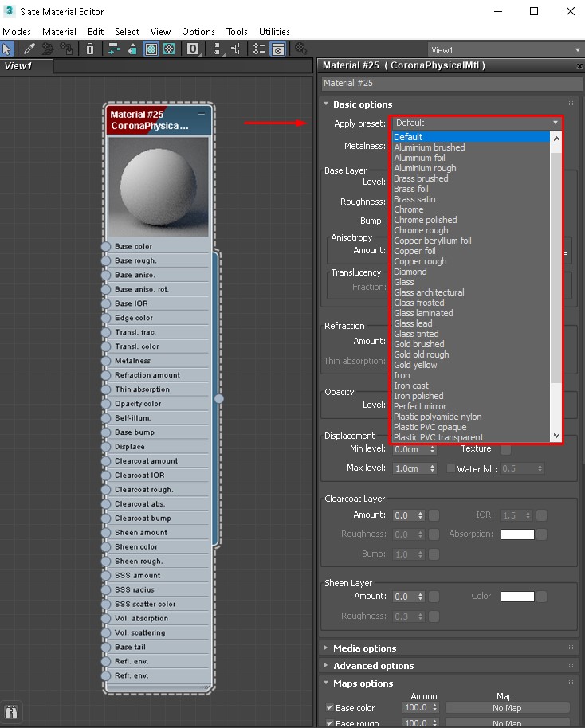The height and width of the screenshot is (728, 585).
Task: Click the Delete Selected trash icon
Action: tap(90, 49)
